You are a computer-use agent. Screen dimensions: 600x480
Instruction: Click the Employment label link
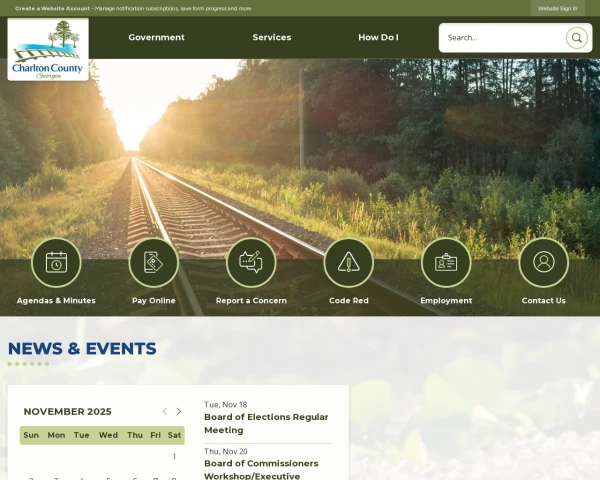(x=446, y=300)
